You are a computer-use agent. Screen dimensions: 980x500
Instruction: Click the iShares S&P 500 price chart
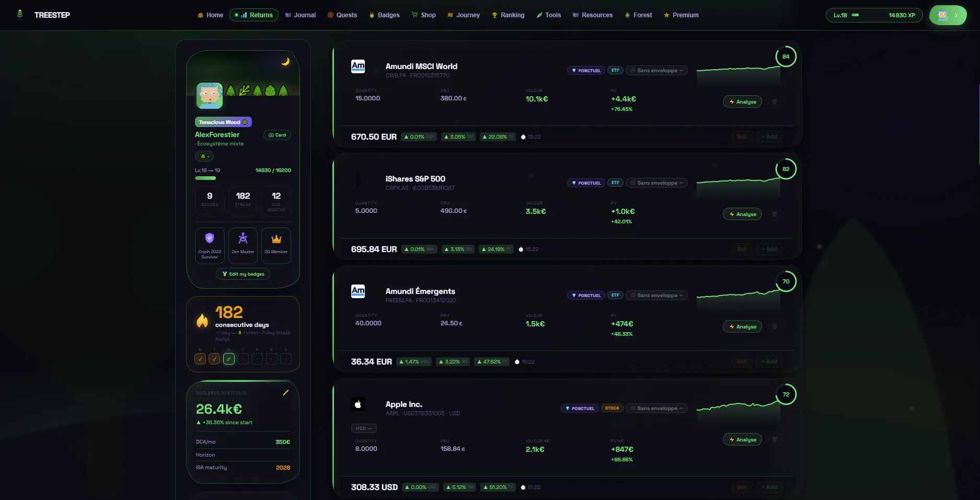click(738, 187)
